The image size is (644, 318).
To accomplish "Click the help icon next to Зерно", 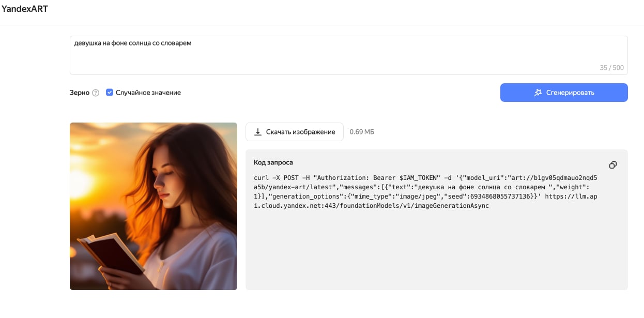I will point(96,93).
